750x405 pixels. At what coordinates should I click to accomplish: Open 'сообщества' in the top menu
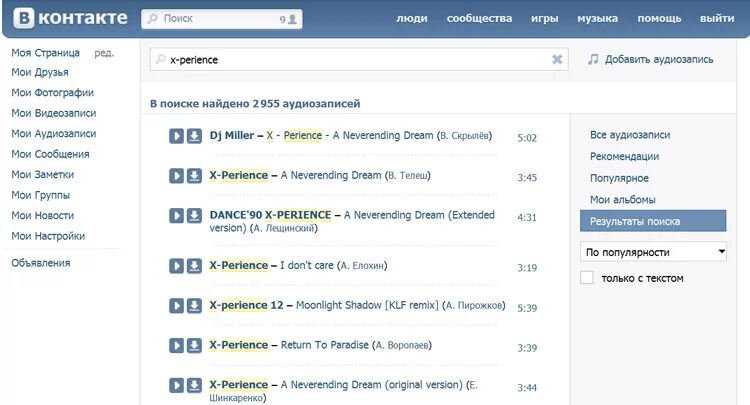[x=479, y=19]
